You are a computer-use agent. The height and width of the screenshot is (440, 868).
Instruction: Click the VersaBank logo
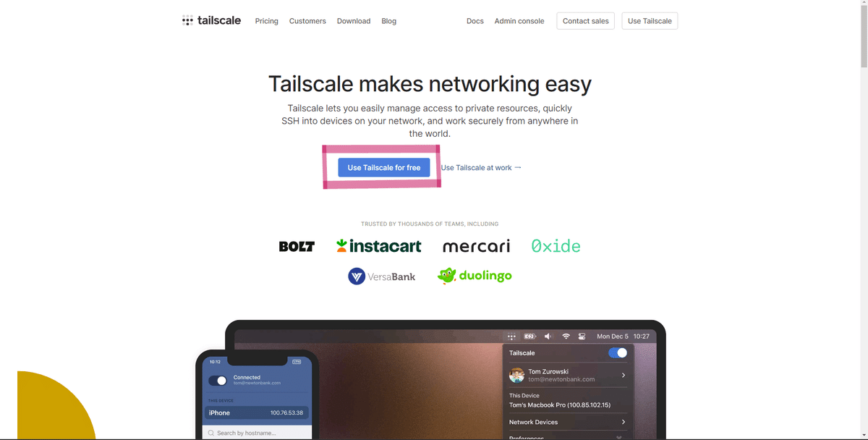382,276
